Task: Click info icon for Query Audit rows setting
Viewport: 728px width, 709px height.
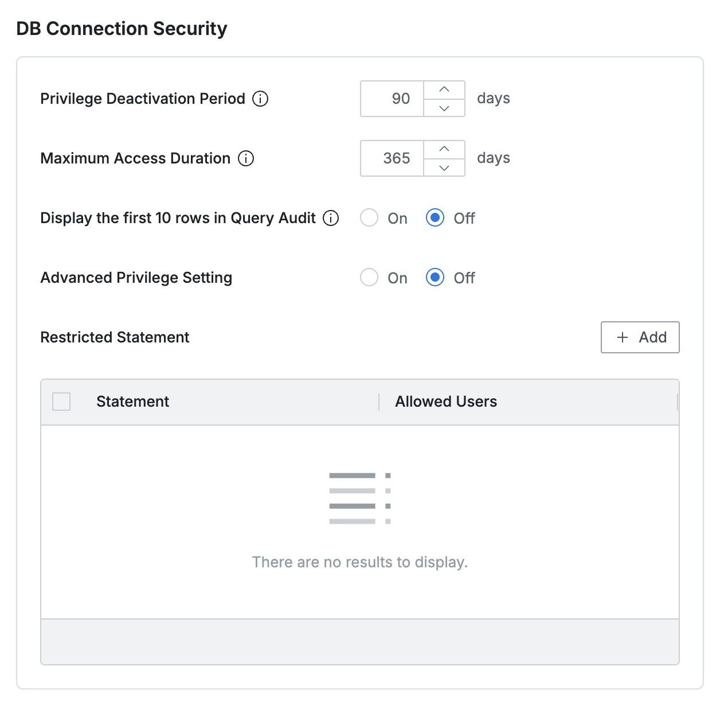Action: pos(331,218)
